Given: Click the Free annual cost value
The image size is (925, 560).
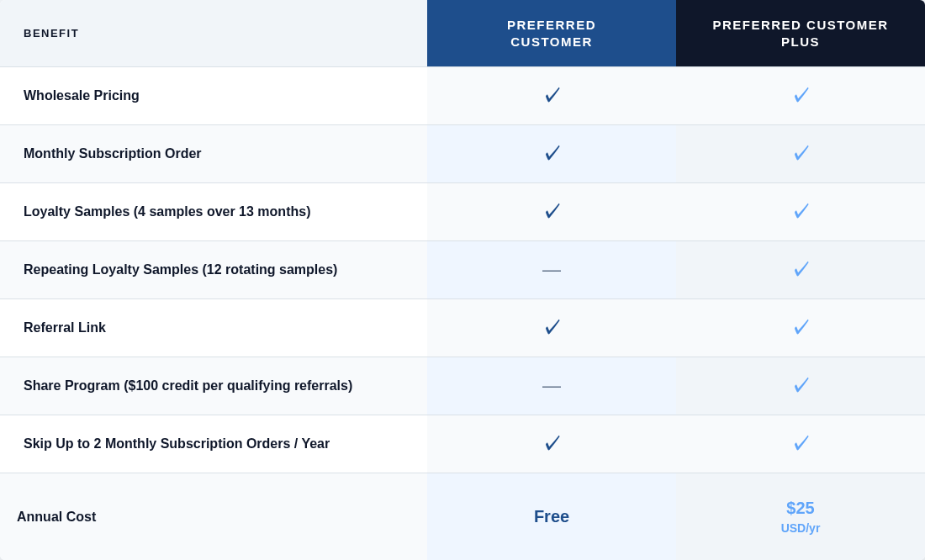Looking at the screenshot, I should point(552,517).
